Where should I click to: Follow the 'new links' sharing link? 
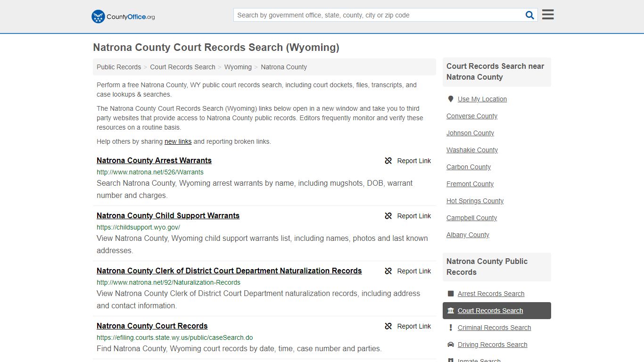[x=178, y=141]
